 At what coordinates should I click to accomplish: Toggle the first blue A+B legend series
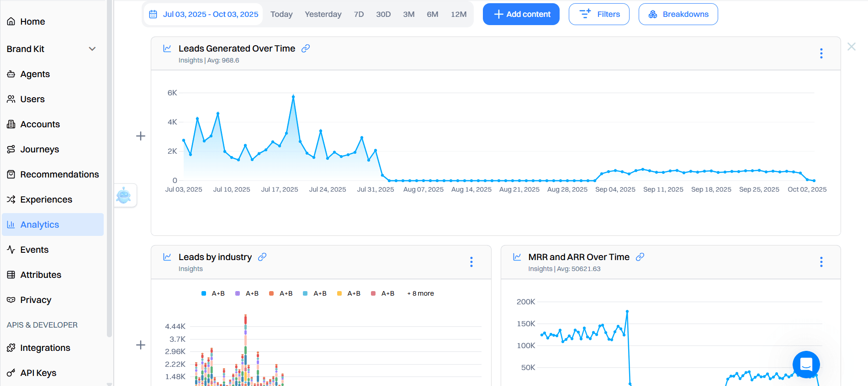(213, 293)
